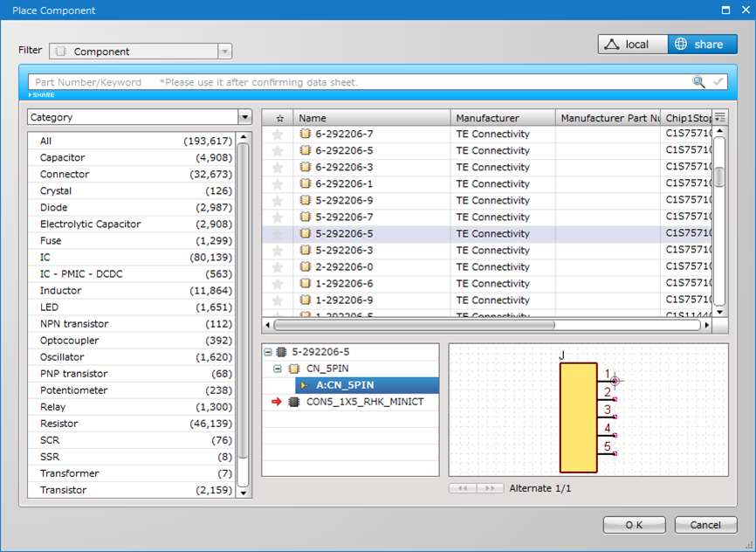Toggle favorite star for 6-292206-3

[x=278, y=168]
